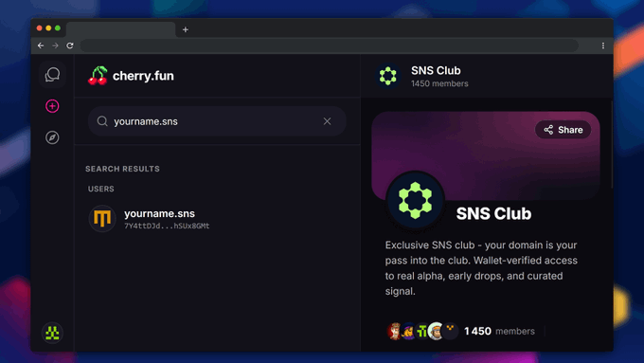The height and width of the screenshot is (363, 644).
Task: Open the compass explore icon
Action: (x=52, y=137)
